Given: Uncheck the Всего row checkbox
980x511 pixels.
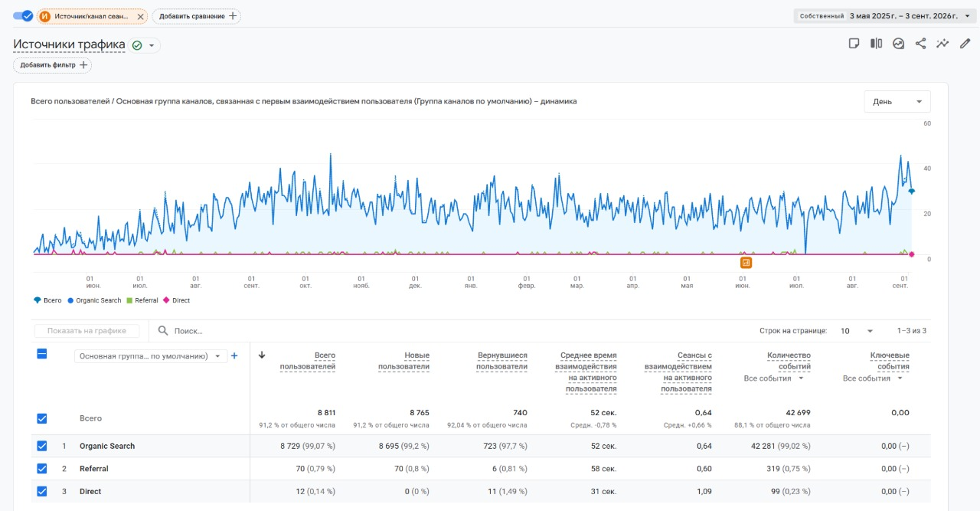Looking at the screenshot, I should 42,418.
